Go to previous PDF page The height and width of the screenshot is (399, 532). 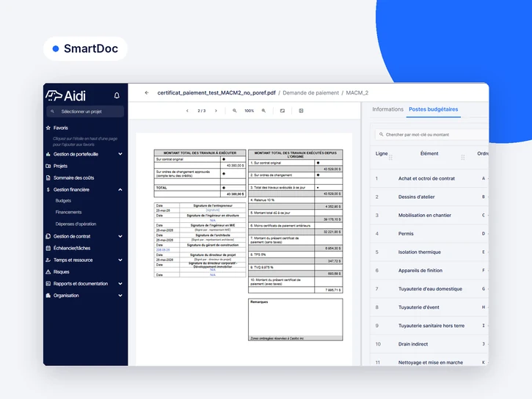tap(187, 111)
